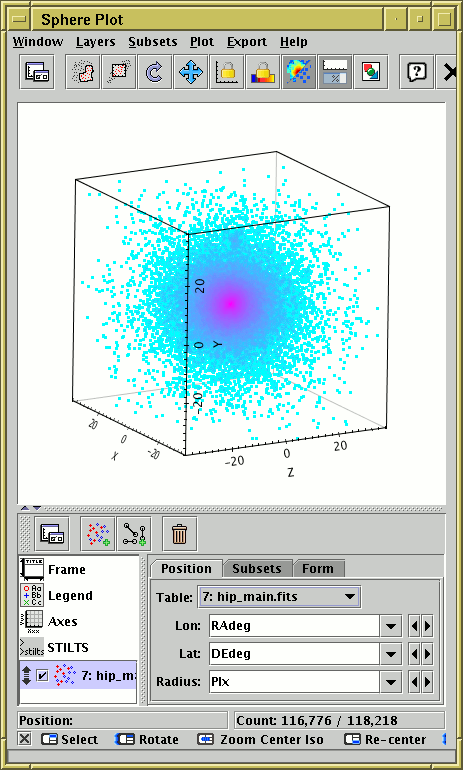Viewport: 463px width, 770px height.
Task: Click the replot refresh arrow icon
Action: (155, 72)
